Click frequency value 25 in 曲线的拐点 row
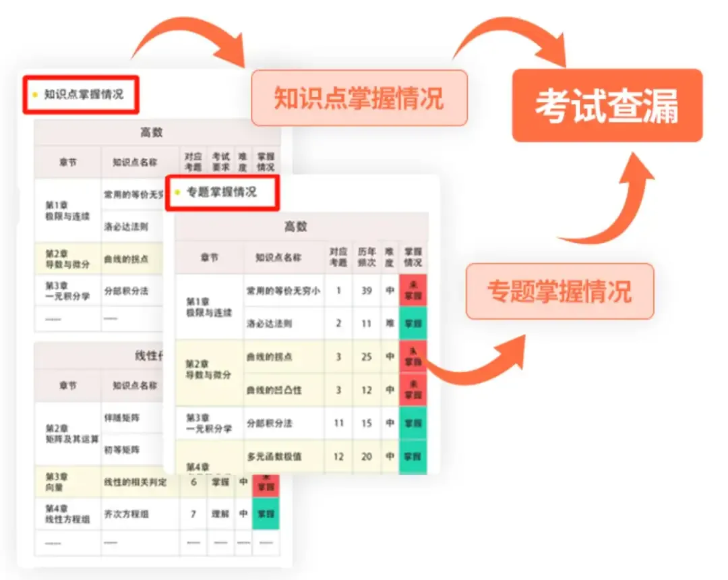This screenshot has width=728, height=580. click(367, 357)
